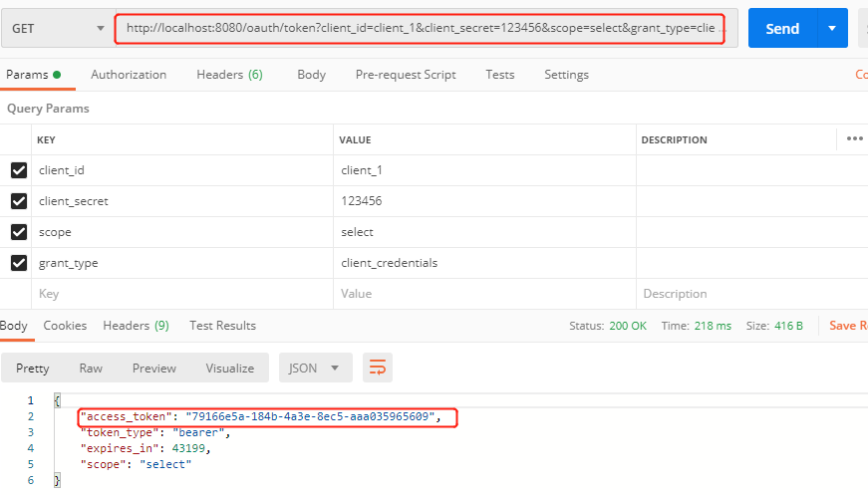Viewport: 868px width, 495px height.
Task: Click the client_secret key cell
Action: point(182,201)
